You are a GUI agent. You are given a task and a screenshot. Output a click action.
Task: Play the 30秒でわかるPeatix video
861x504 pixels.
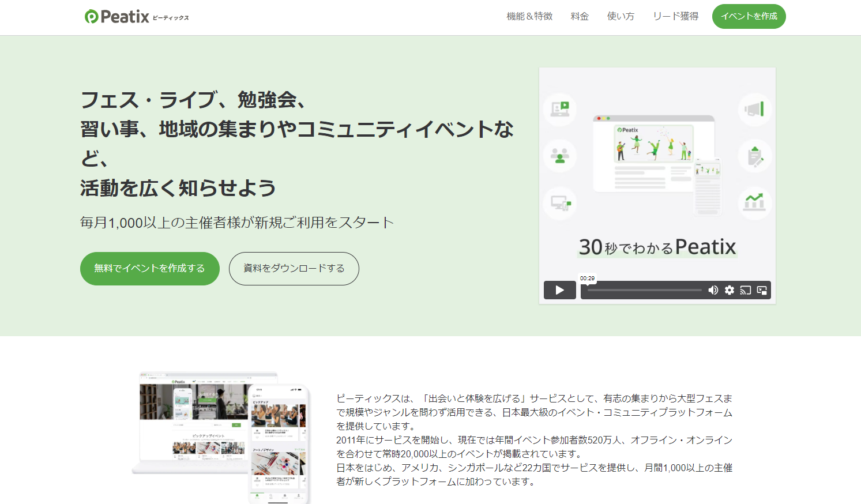pos(559,290)
